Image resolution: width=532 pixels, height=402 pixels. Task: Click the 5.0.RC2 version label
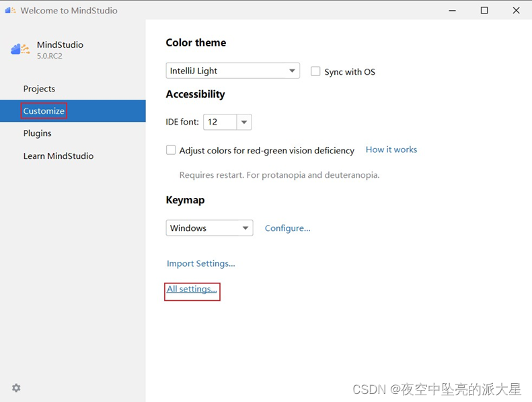(50, 56)
